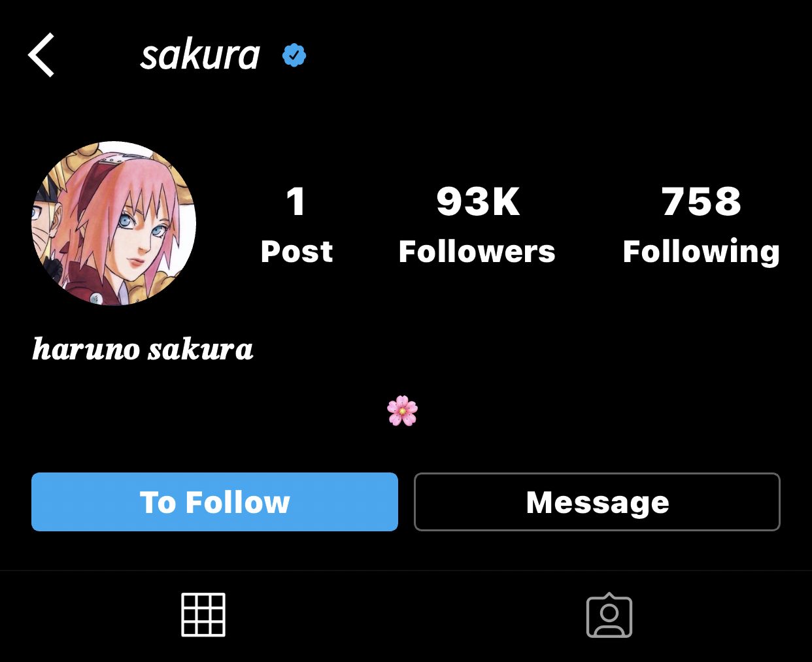Tap the post count number 1
This screenshot has height=662, width=812.
point(296,201)
